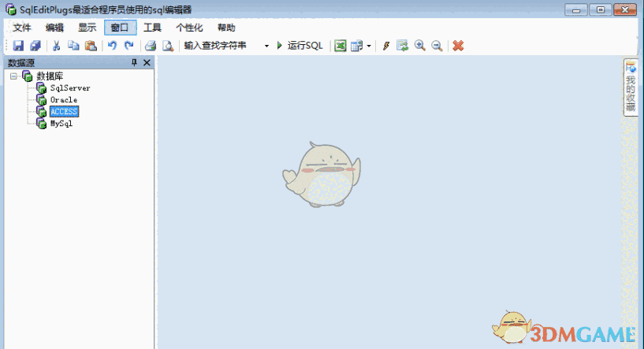Collapse the 数据库 tree node
644x349 pixels.
[x=14, y=76]
